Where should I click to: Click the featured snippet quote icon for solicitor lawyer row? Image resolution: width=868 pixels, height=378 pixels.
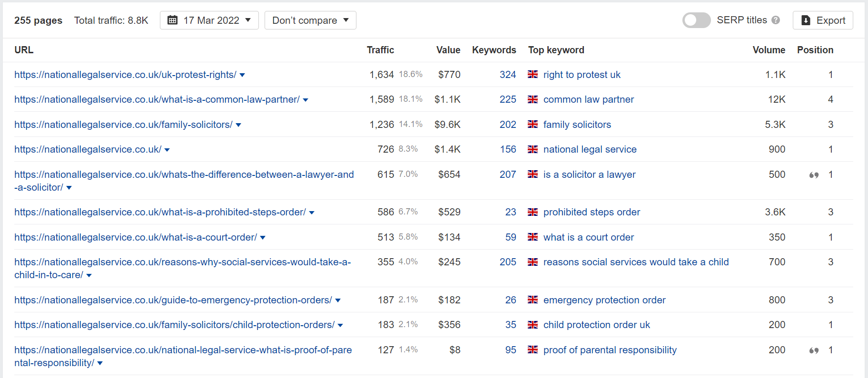(x=814, y=175)
